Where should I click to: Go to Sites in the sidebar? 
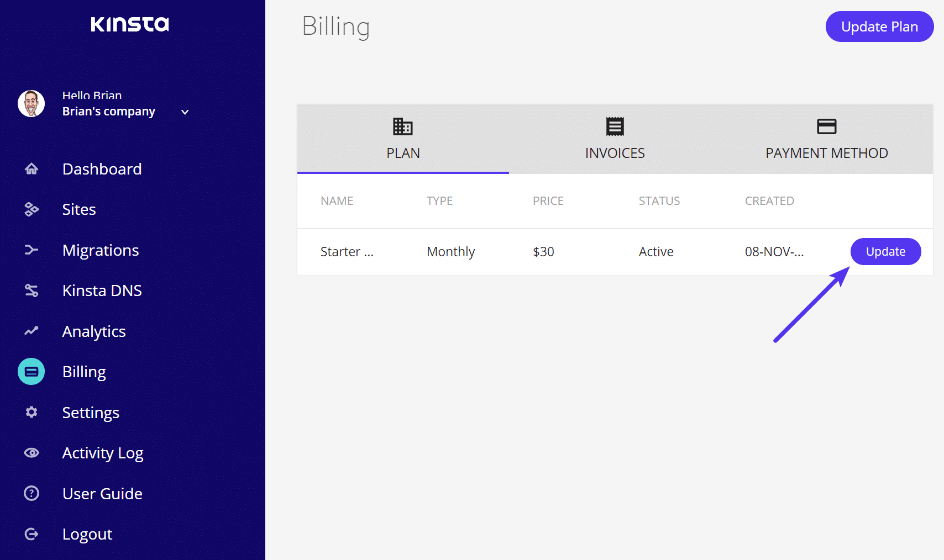click(x=79, y=209)
